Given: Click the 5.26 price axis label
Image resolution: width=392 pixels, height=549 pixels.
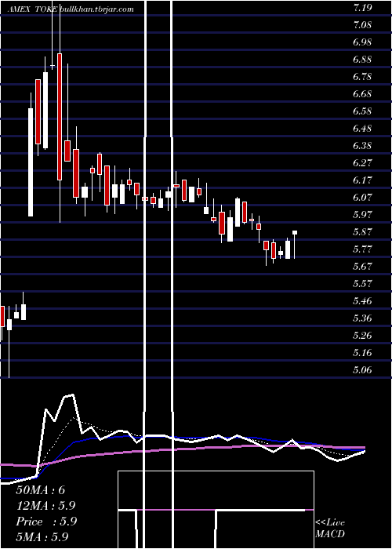Looking at the screenshot, I should (362, 336).
